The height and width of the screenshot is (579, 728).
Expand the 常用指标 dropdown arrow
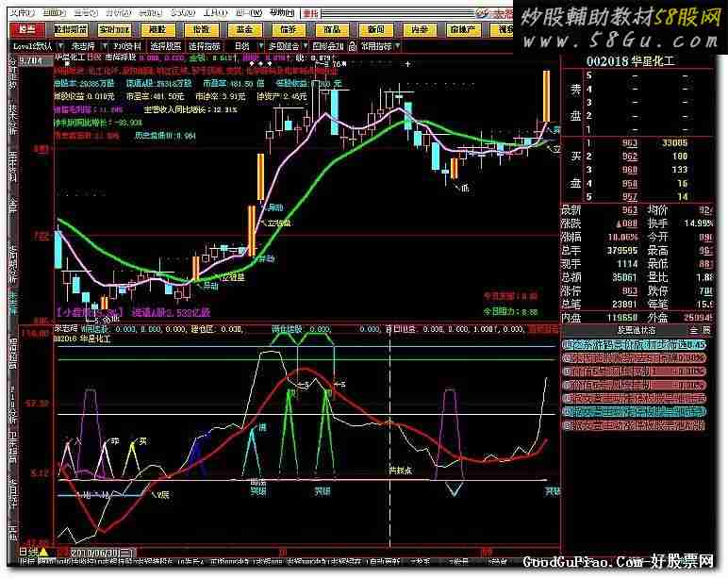[x=398, y=46]
